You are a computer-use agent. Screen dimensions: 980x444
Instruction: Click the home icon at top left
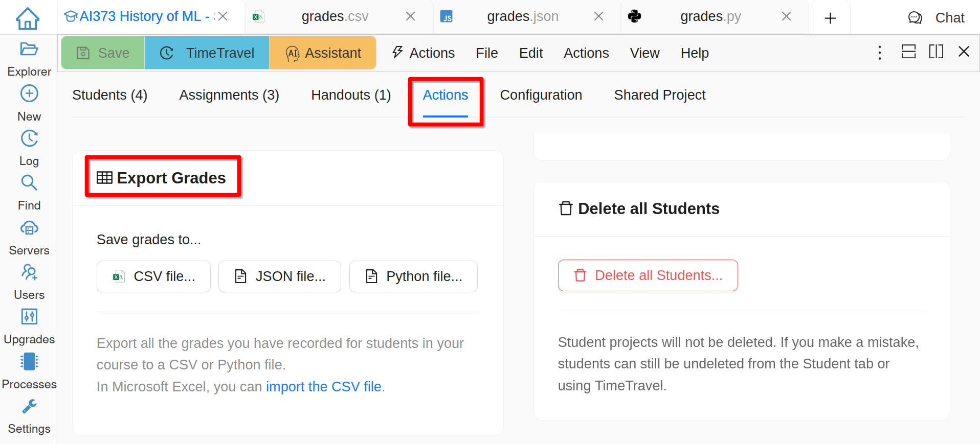click(x=28, y=18)
